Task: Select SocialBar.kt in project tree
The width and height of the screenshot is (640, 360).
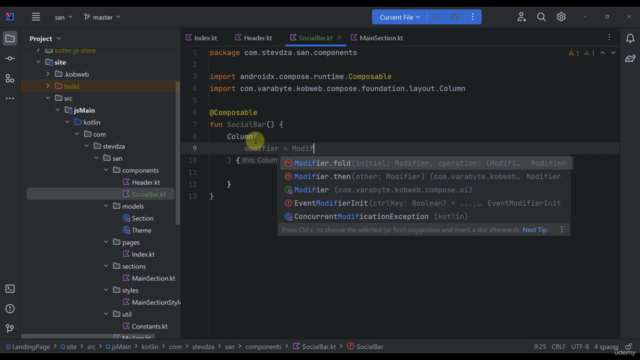Action: tap(144, 194)
